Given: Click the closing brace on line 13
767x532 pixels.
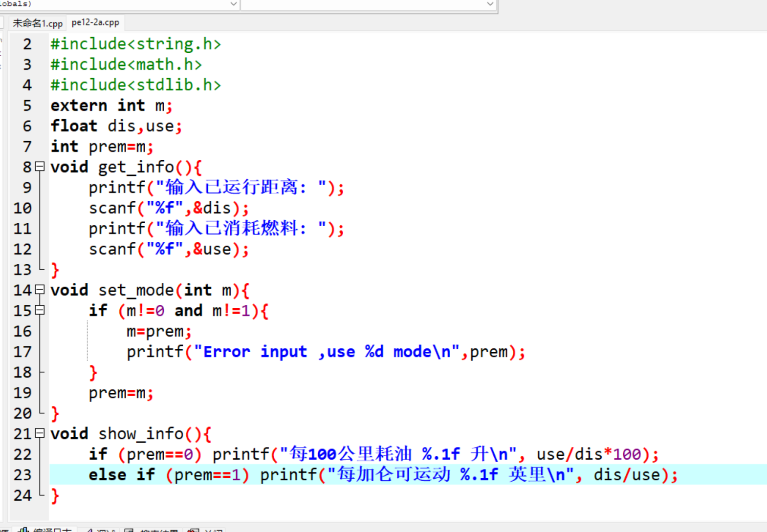Looking at the screenshot, I should point(55,270).
